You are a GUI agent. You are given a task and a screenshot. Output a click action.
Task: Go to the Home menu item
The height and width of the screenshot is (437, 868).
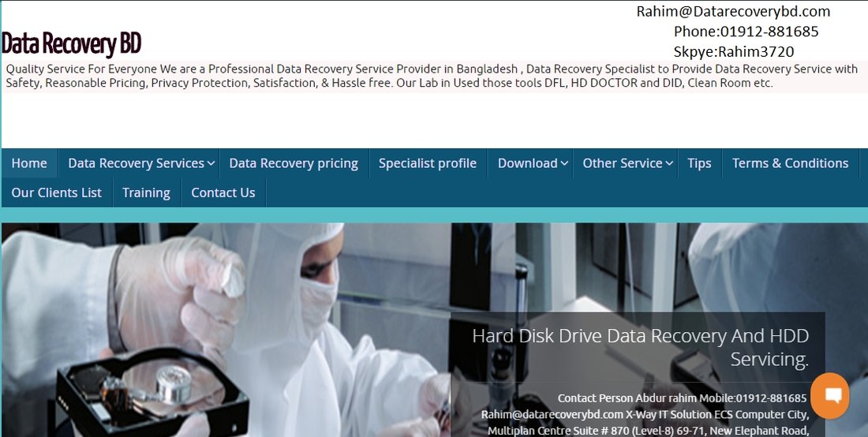[x=29, y=163]
